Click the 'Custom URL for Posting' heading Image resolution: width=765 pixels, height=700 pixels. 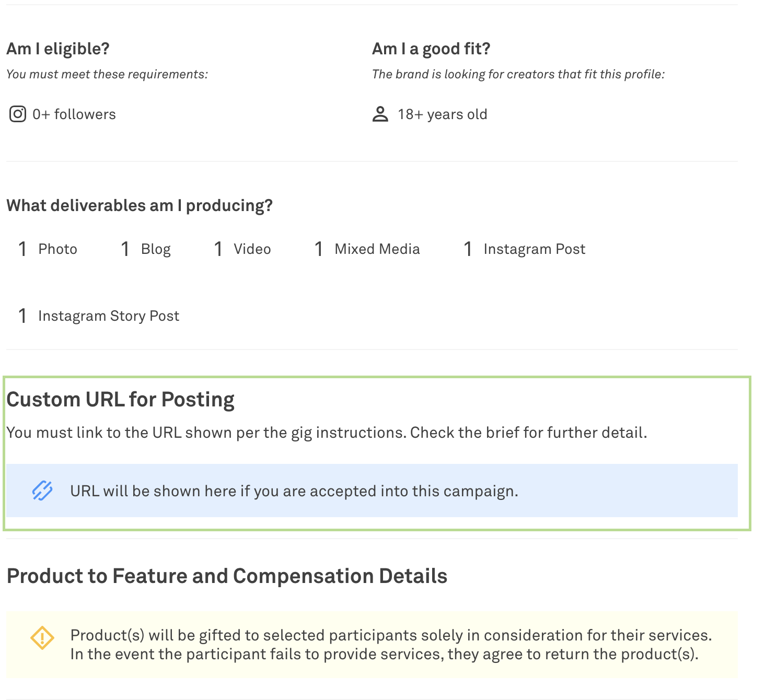(120, 399)
